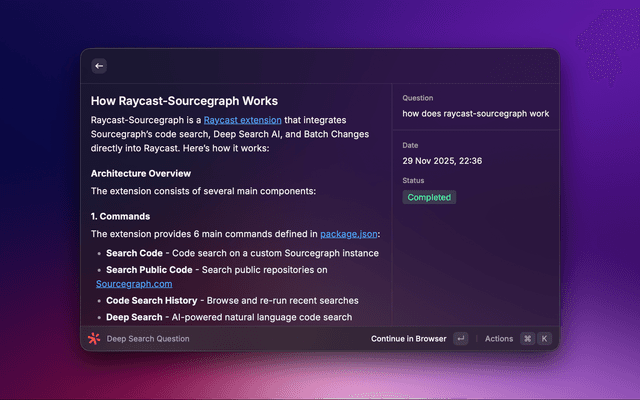This screenshot has width=640, height=400.
Task: Click the K shortcut key icon
Action: pyautogui.click(x=544, y=339)
